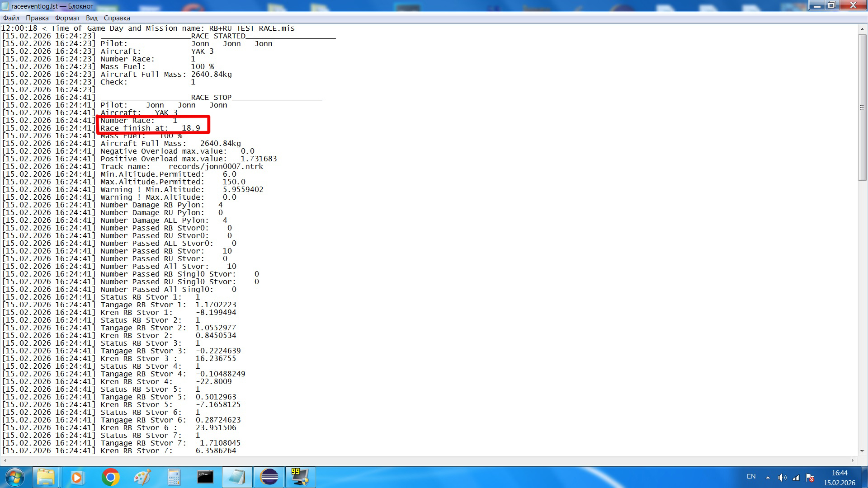868x488 pixels.
Task: Open the Справка menu
Action: tap(117, 18)
